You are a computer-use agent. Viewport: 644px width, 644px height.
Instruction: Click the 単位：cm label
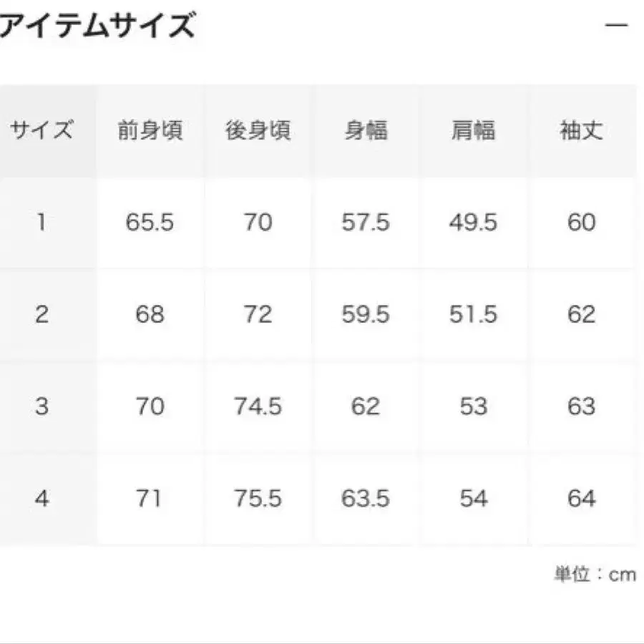coord(595,572)
